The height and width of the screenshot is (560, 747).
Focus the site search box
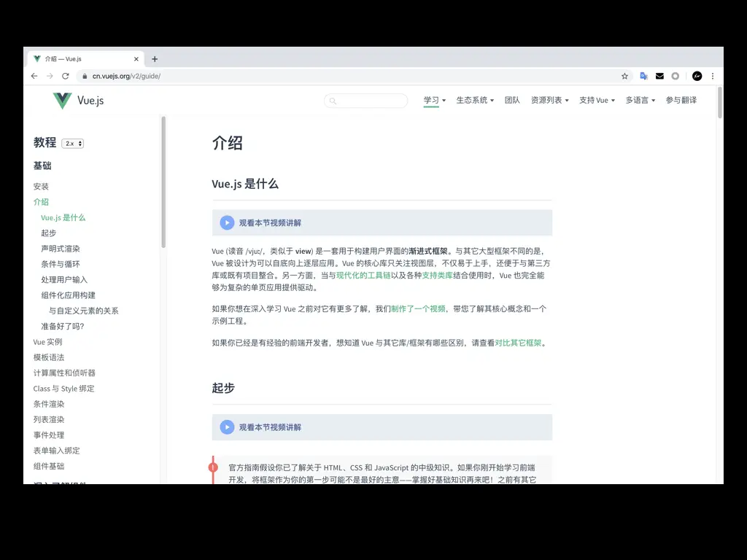[365, 101]
